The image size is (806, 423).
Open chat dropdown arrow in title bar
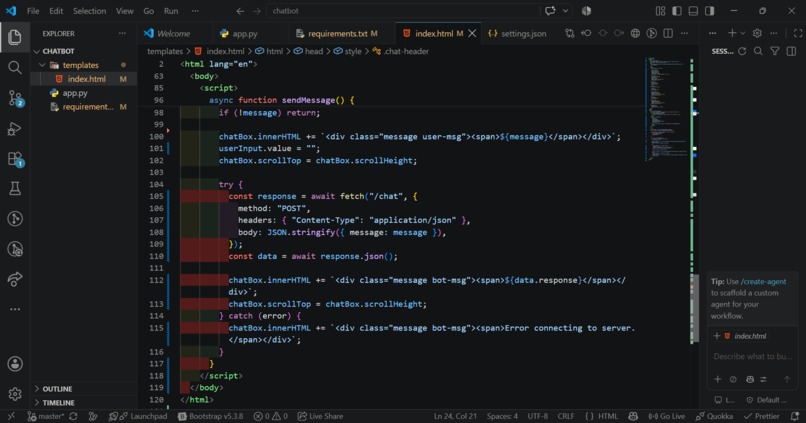pyautogui.click(x=565, y=11)
